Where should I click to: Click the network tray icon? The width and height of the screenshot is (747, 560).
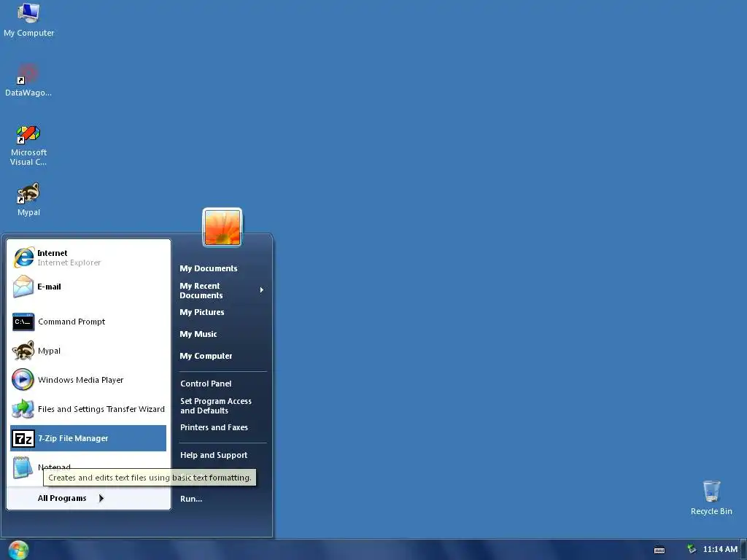click(x=692, y=550)
